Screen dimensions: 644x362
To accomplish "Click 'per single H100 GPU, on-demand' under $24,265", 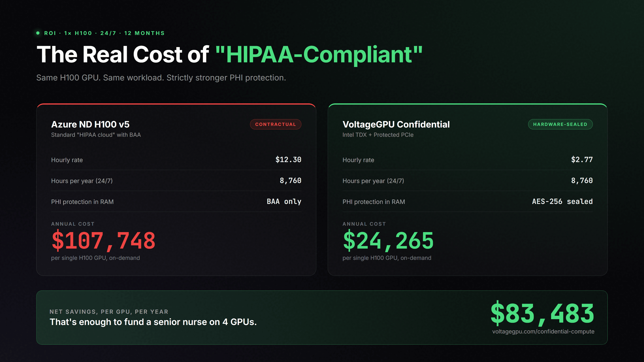I will (387, 258).
